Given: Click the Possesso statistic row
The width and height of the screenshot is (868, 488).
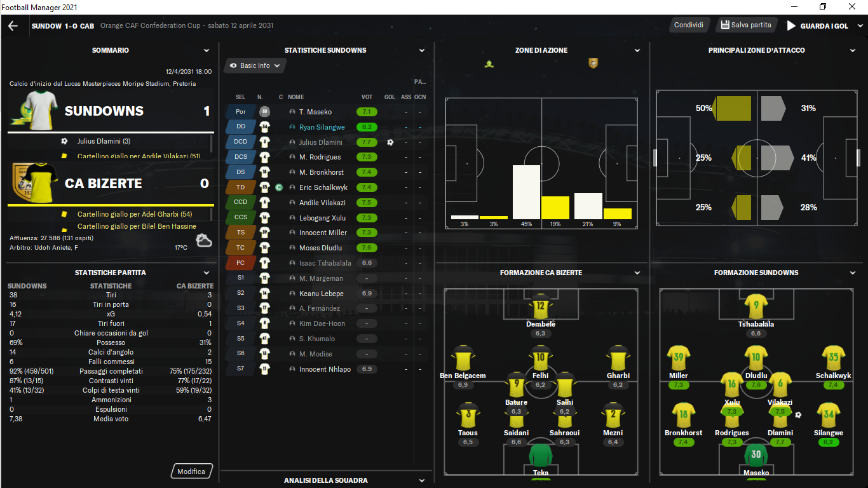Looking at the screenshot, I should point(111,342).
